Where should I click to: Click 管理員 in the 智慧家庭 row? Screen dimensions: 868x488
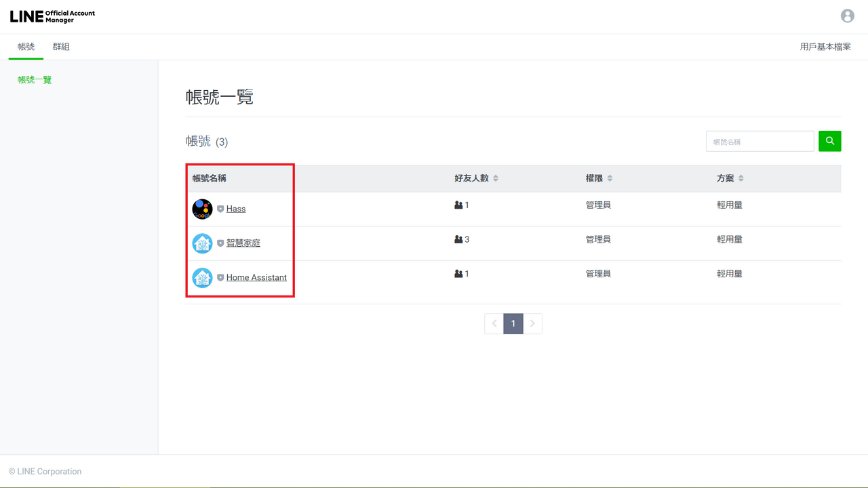coord(598,239)
